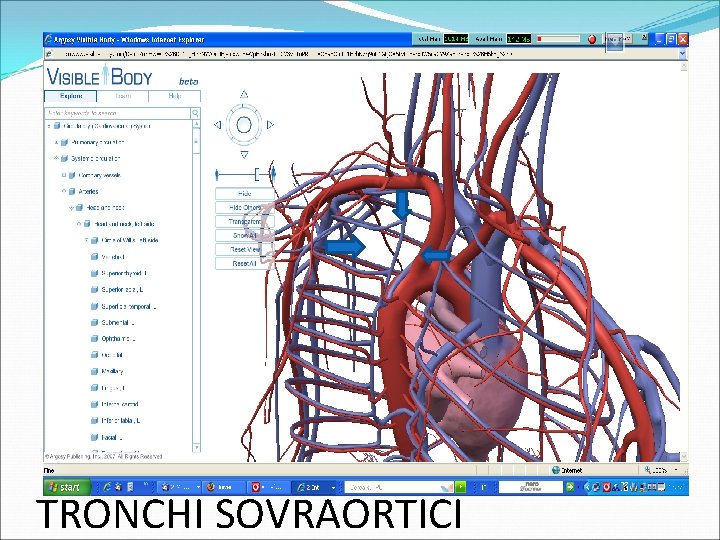Viewport: 720px width, 540px height.
Task: Click the Reset All button
Action: pyautogui.click(x=245, y=264)
